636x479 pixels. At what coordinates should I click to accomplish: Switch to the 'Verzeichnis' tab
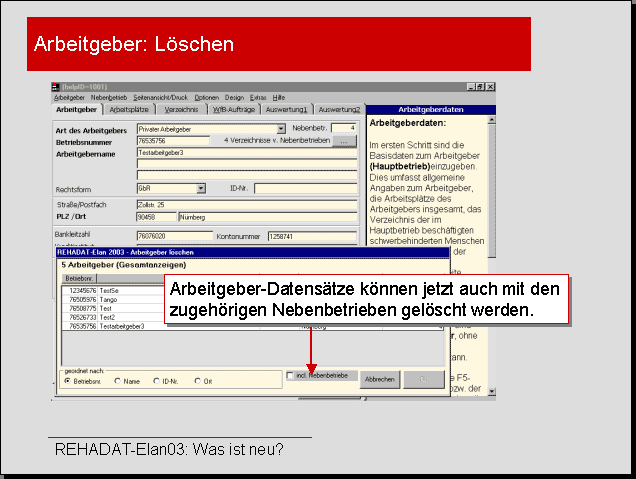[x=181, y=109]
